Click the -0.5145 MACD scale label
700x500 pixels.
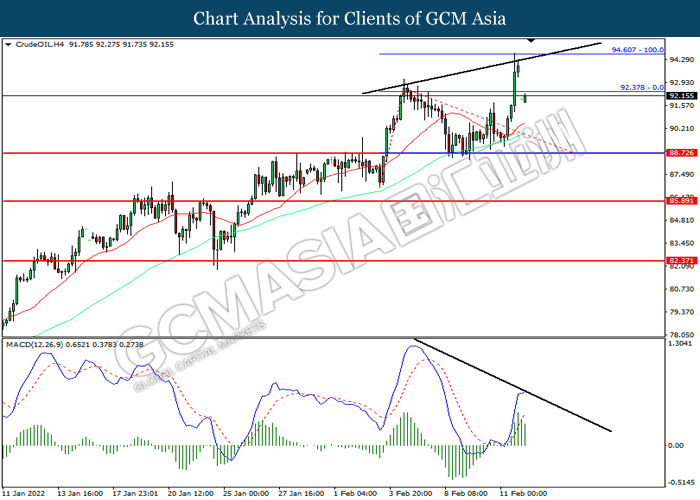681,483
